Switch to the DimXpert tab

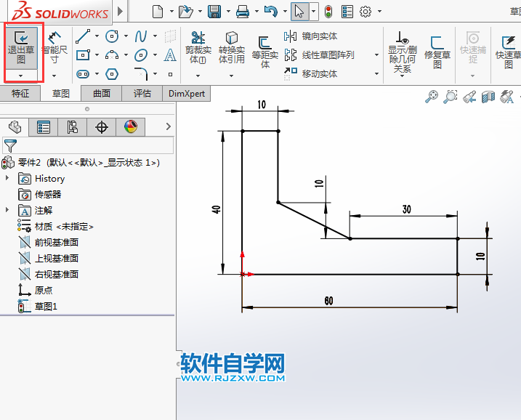coord(187,94)
